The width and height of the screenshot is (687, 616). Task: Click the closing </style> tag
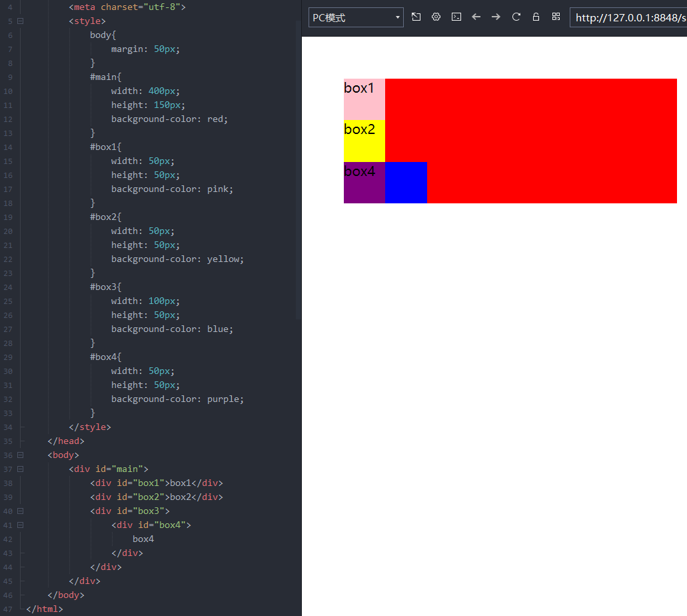click(90, 427)
